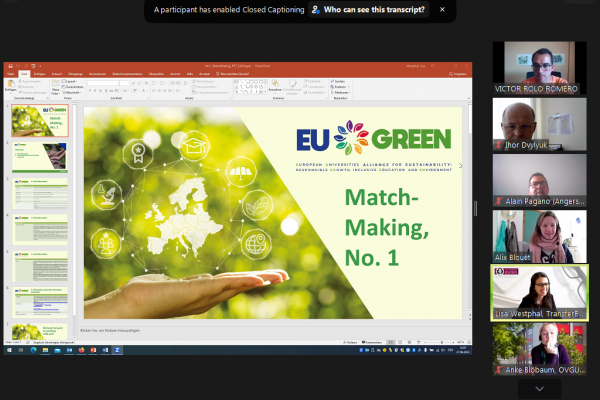600x400 pixels.
Task: Select Ihor Dvylyuk's video tile
Action: [540, 124]
